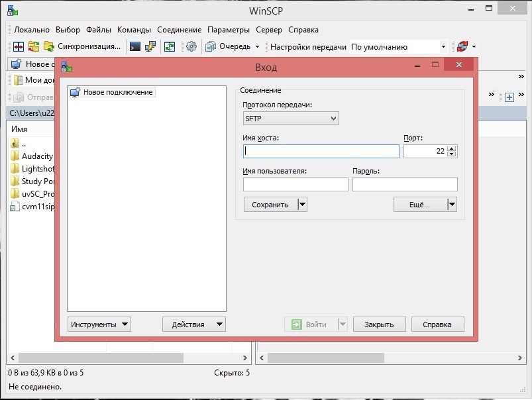The image size is (532, 400).
Task: Open the Действия dropdown button
Action: [194, 325]
